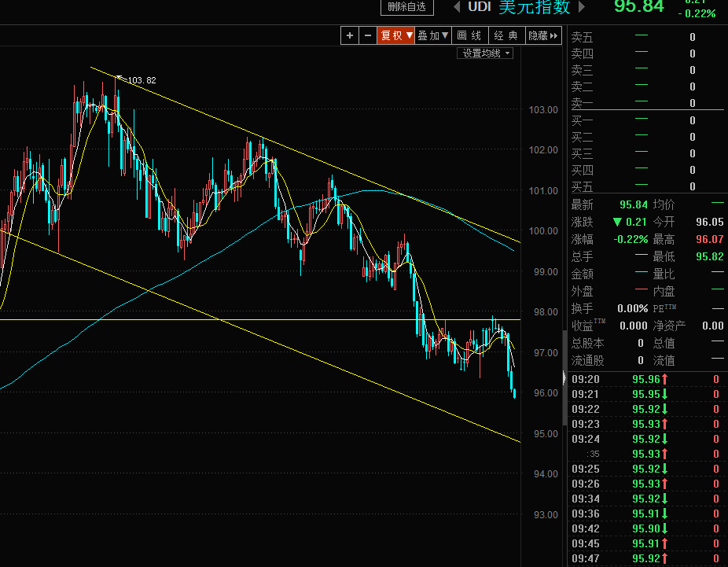Click the 93.00 price axis label
This screenshot has height=567, width=728.
(x=546, y=514)
